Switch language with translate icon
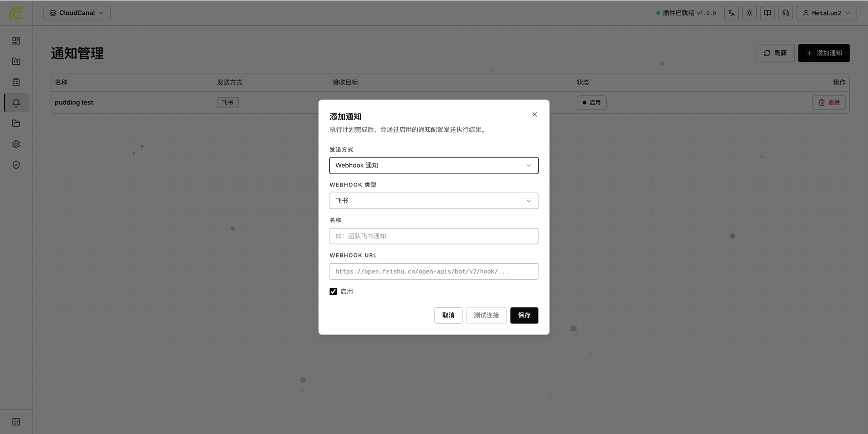868x434 pixels. 731,13
